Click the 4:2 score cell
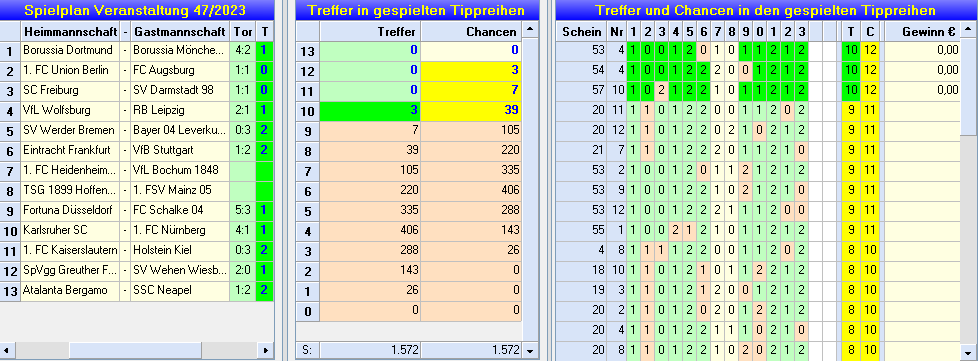This screenshot has width=978, height=361. [243, 51]
